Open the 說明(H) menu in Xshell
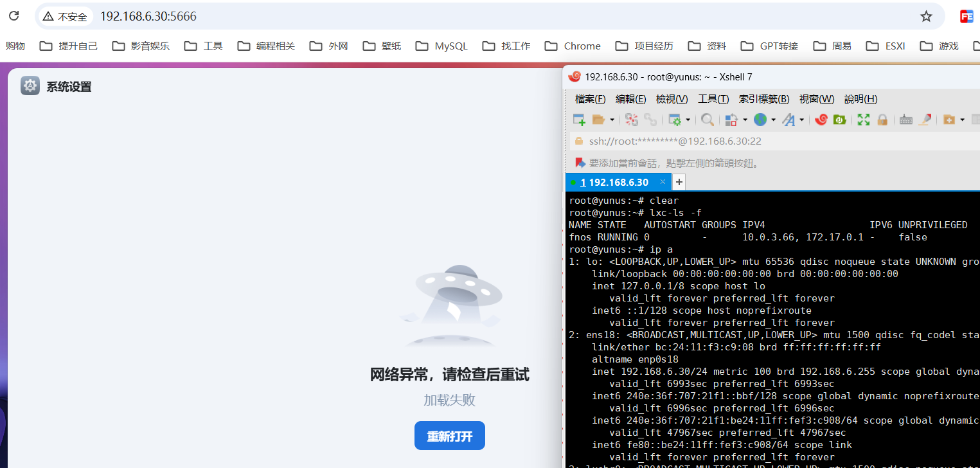Viewport: 980px width, 468px height. [x=860, y=99]
